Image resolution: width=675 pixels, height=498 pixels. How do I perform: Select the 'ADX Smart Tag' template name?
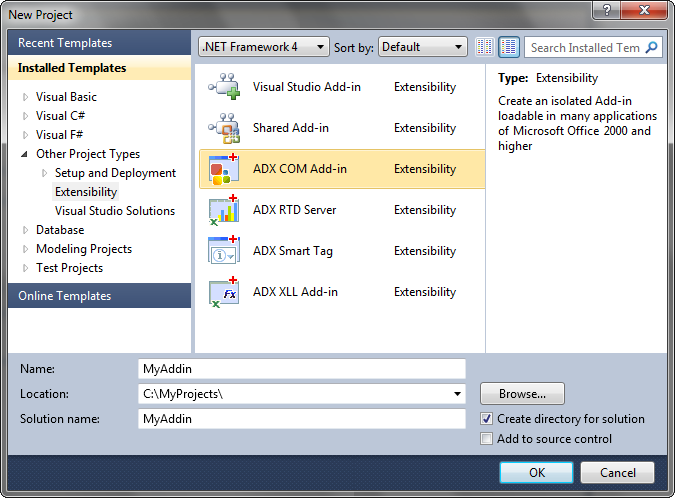[293, 251]
